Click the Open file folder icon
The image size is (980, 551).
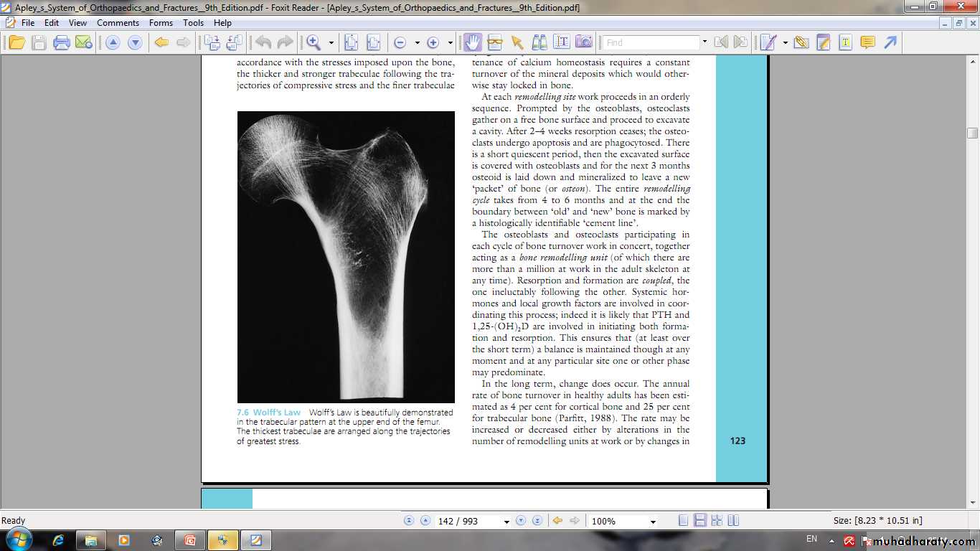pyautogui.click(x=16, y=43)
